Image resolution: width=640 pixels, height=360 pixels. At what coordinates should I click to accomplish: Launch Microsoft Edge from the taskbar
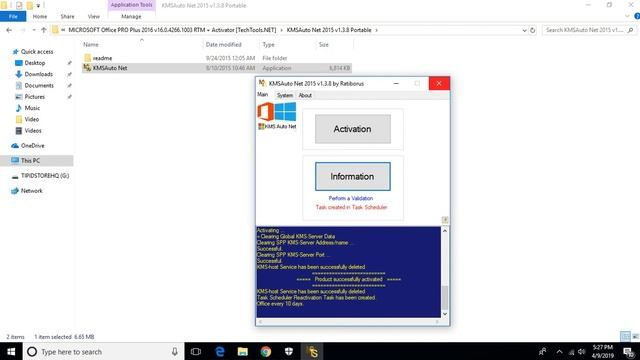click(x=220, y=351)
